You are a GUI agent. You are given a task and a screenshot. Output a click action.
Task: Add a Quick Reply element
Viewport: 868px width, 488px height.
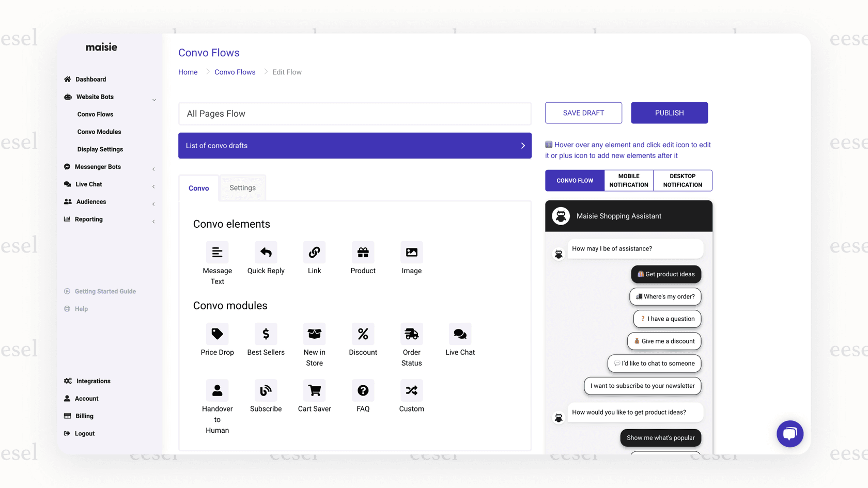tap(266, 257)
